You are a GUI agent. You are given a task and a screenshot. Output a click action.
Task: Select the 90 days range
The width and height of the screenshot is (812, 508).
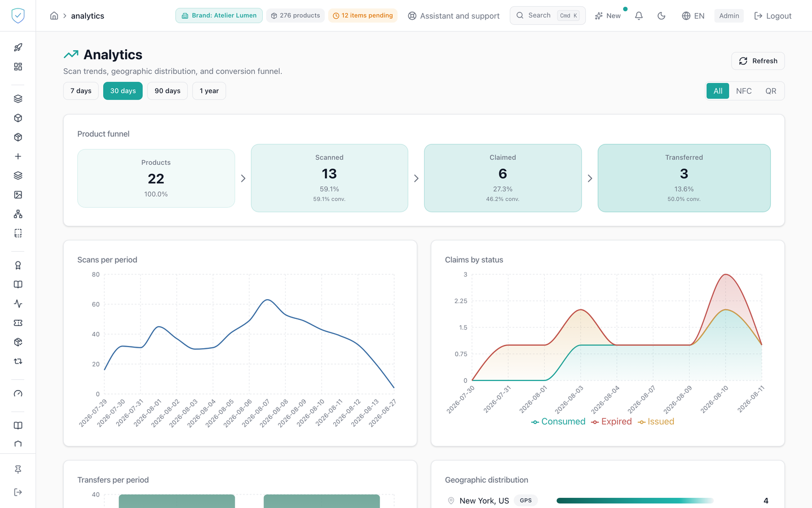tap(167, 91)
